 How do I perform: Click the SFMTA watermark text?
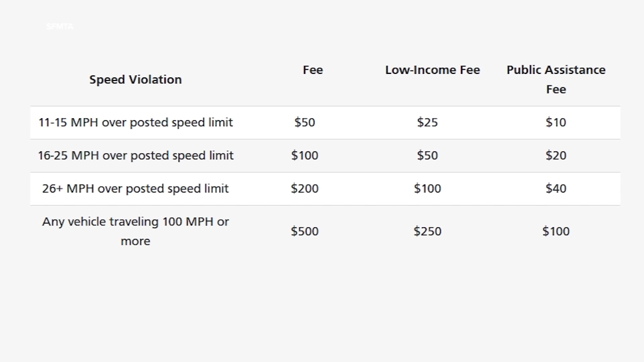(x=60, y=27)
